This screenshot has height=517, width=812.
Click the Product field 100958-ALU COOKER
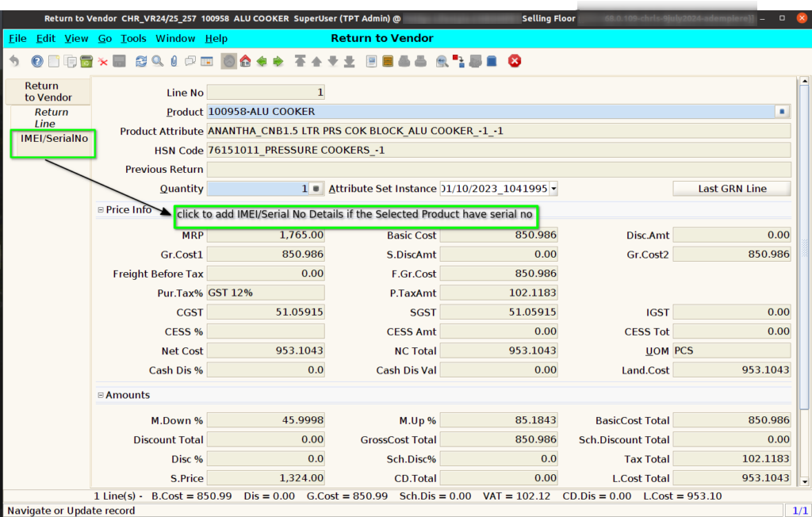[490, 111]
